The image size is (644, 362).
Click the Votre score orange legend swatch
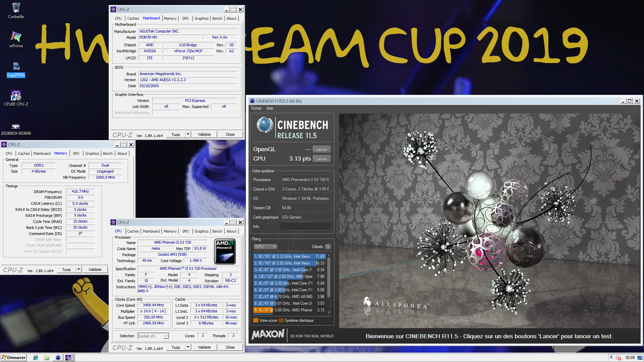(x=256, y=320)
